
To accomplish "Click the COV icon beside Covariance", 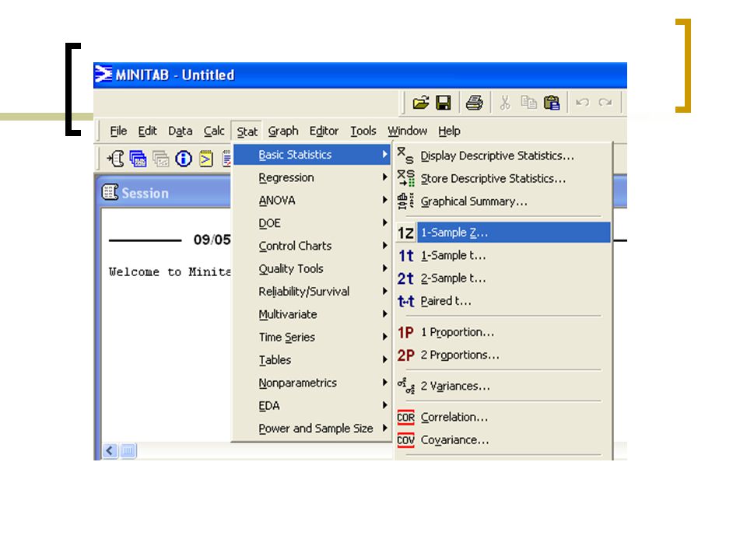I will (406, 440).
